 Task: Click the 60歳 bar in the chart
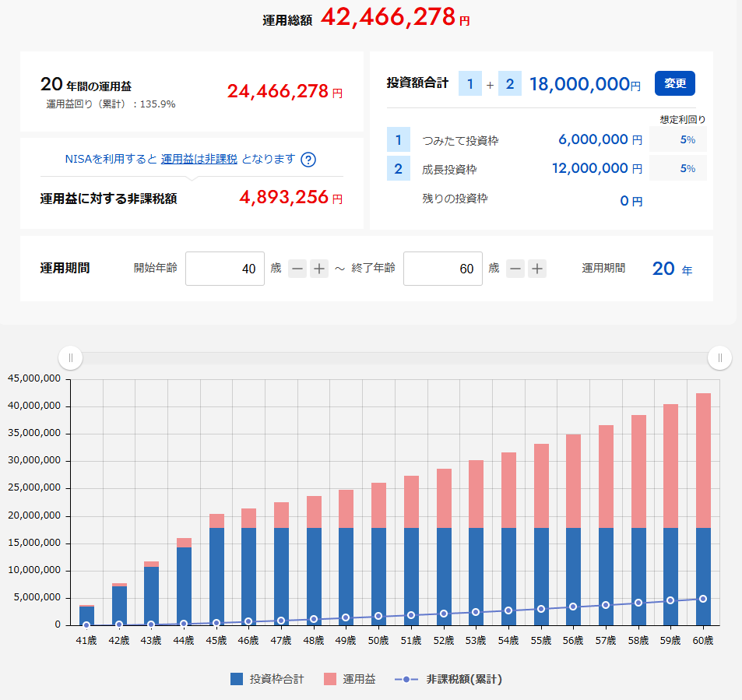(x=703, y=506)
